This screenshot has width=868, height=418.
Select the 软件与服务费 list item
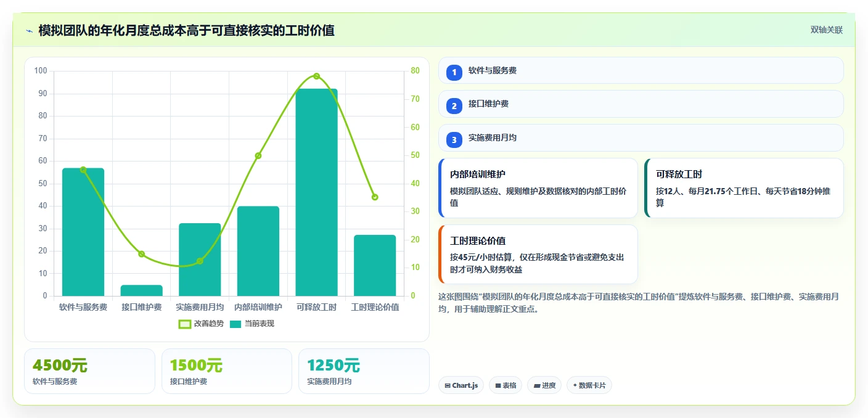(x=641, y=70)
